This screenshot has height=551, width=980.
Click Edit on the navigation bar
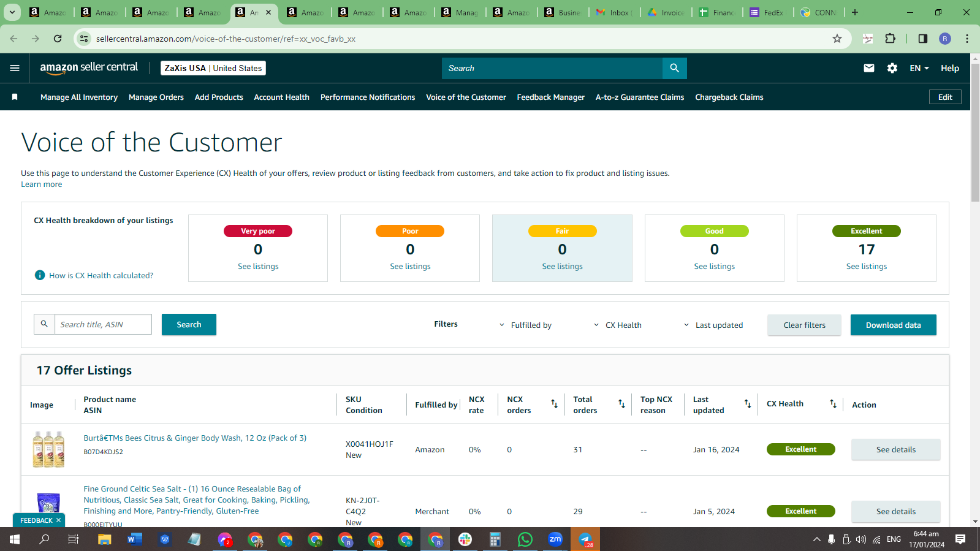coord(946,97)
